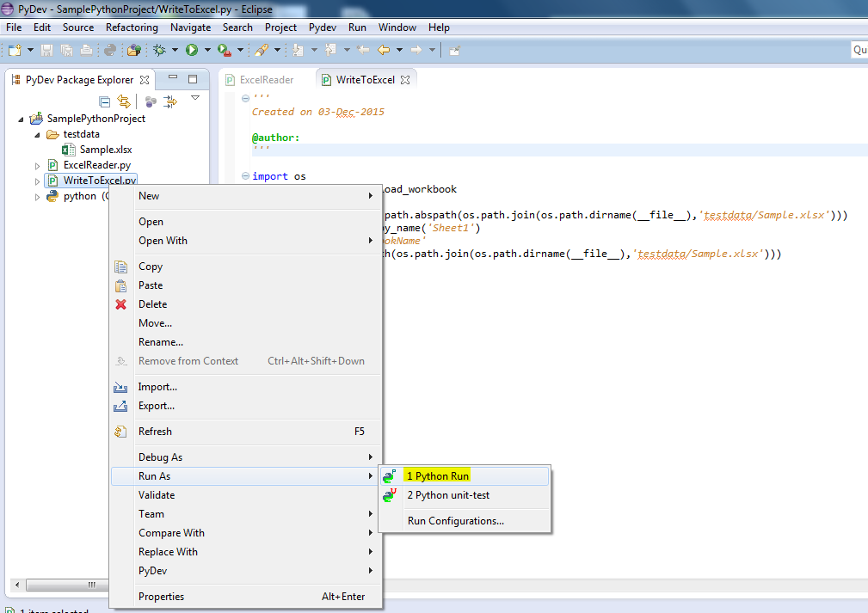Click the external tools paintbrush icon
The image size is (868, 613).
point(262,50)
